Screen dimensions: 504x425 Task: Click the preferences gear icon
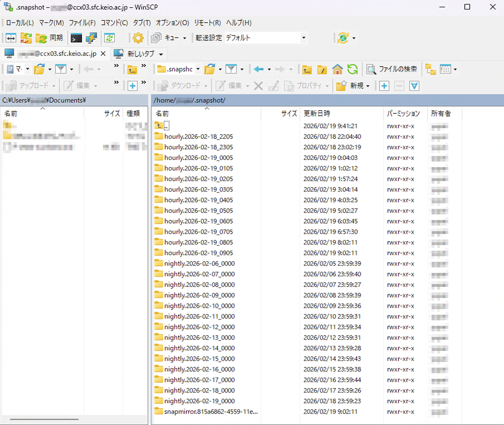(138, 38)
